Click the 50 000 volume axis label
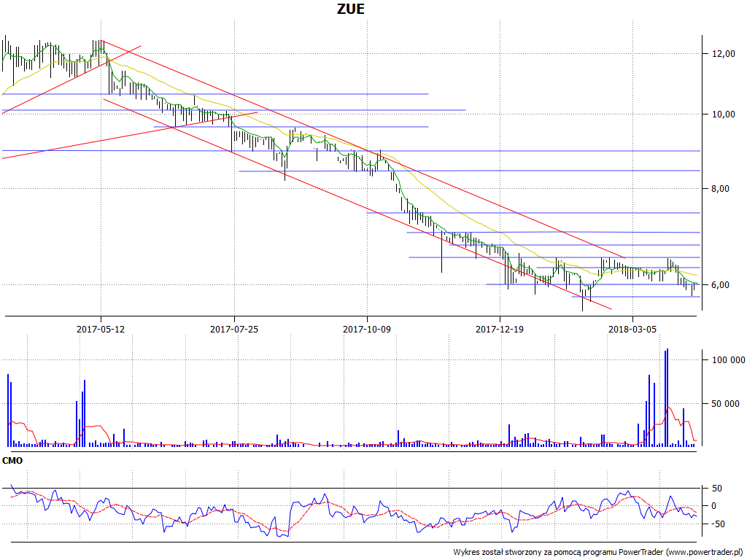This screenshot has height=560, width=747. [x=725, y=404]
